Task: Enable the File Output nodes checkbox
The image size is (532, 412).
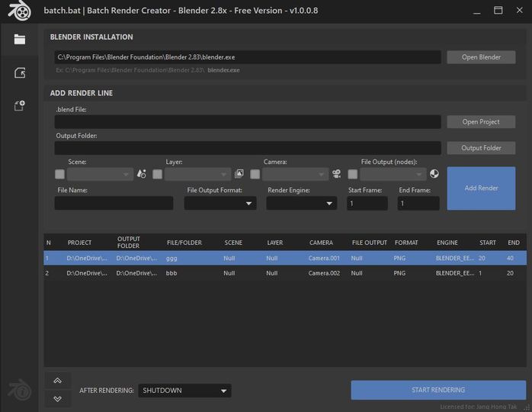Action: tap(353, 174)
